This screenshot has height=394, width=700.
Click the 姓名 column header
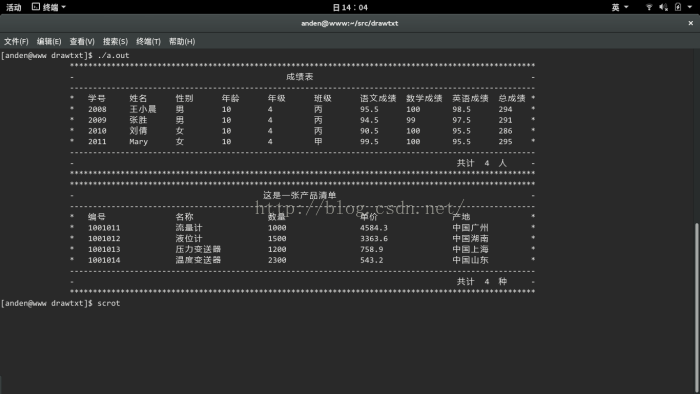tap(138, 98)
